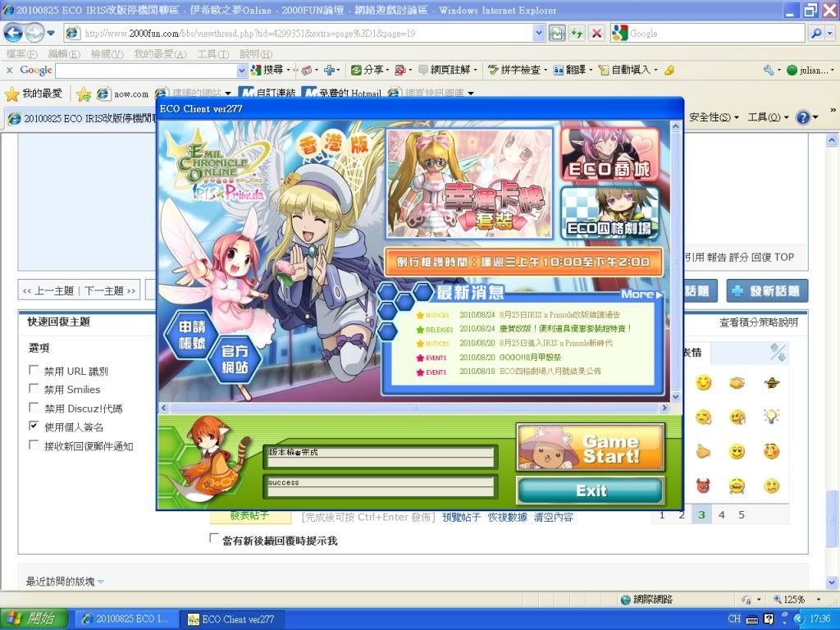Click the 我的最愛 favorites star icon
The width and height of the screenshot is (840, 630).
[x=12, y=94]
